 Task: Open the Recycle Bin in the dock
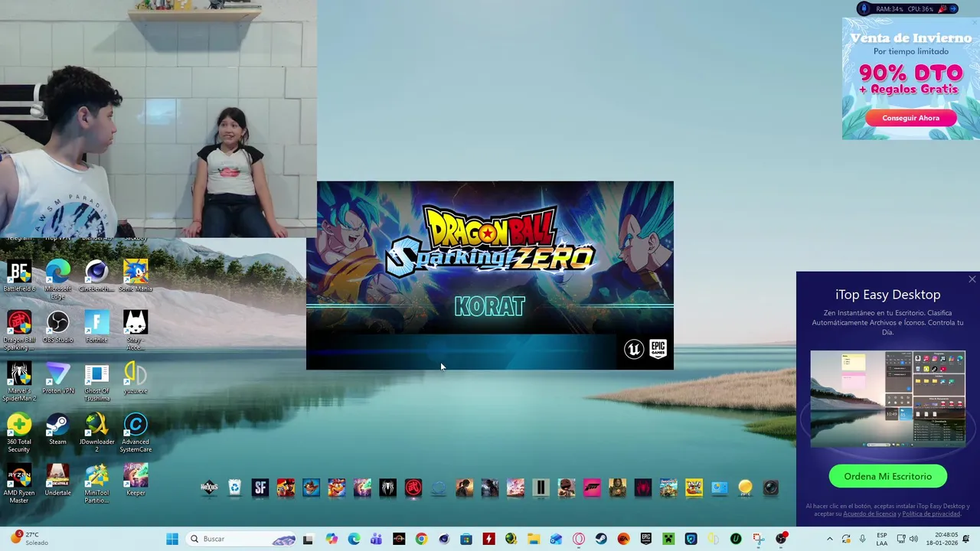tap(235, 487)
